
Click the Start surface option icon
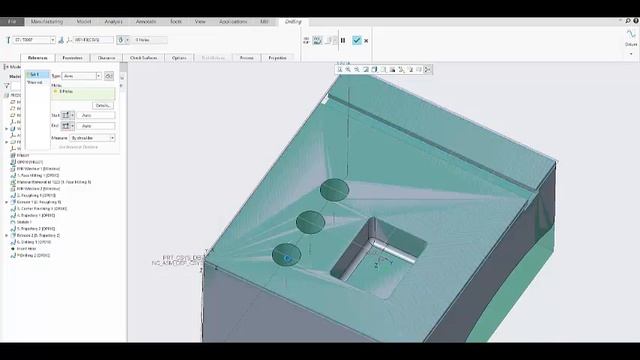click(x=65, y=116)
